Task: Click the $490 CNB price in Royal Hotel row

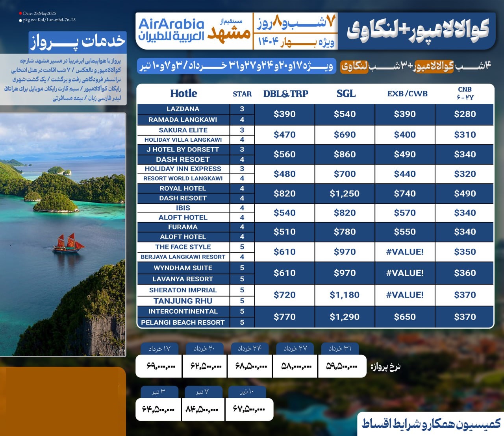Action: point(465,194)
